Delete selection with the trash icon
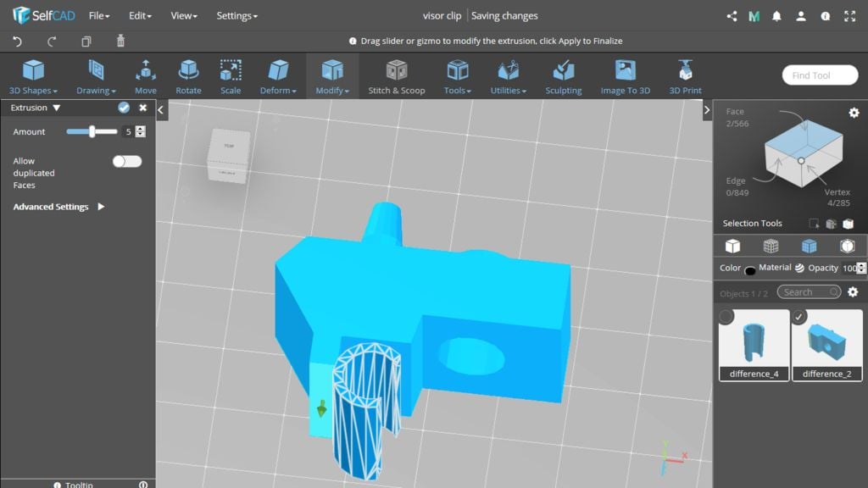This screenshot has width=868, height=488. [x=120, y=41]
